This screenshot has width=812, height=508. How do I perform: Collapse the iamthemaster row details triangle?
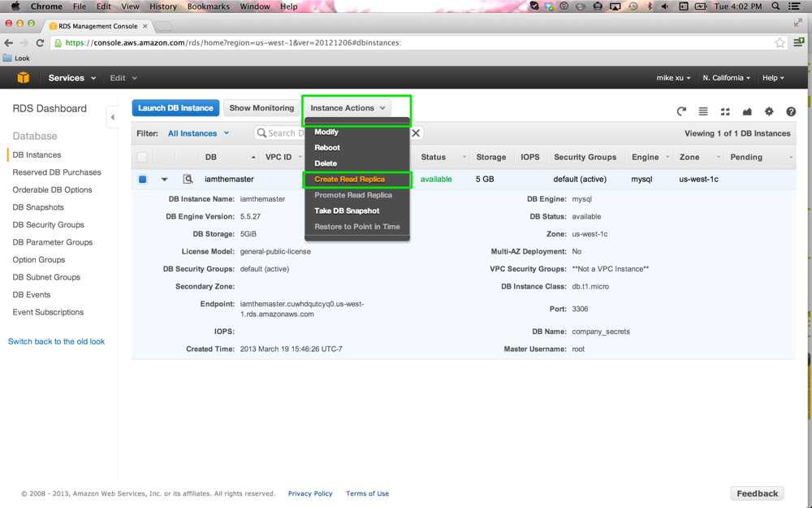tap(164, 180)
